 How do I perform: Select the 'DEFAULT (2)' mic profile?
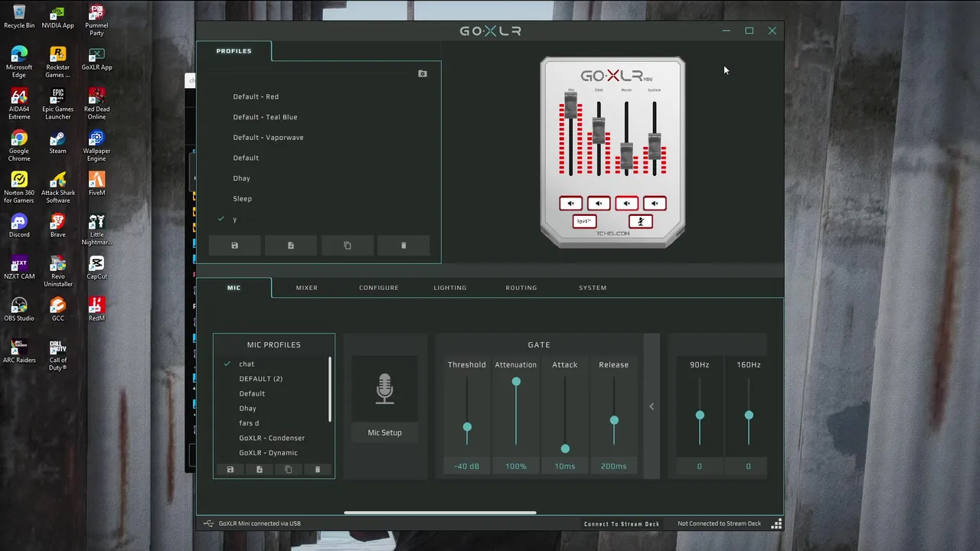click(260, 379)
